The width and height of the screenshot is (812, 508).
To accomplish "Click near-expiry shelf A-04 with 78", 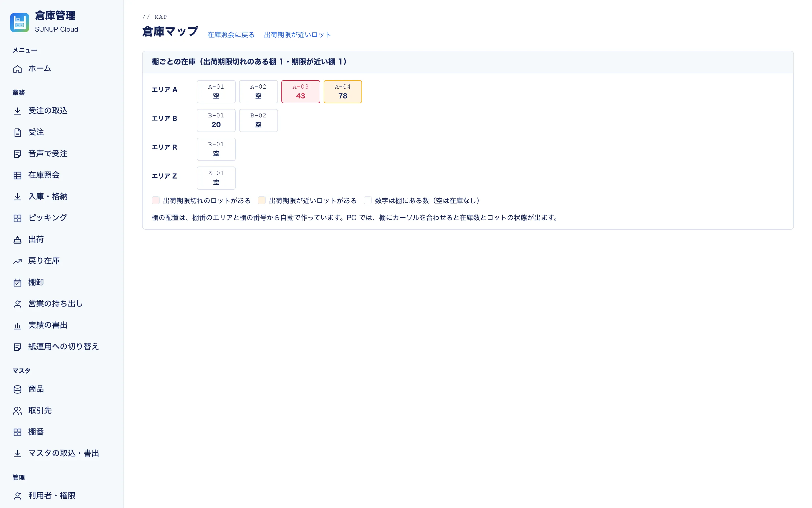I will coord(343,92).
